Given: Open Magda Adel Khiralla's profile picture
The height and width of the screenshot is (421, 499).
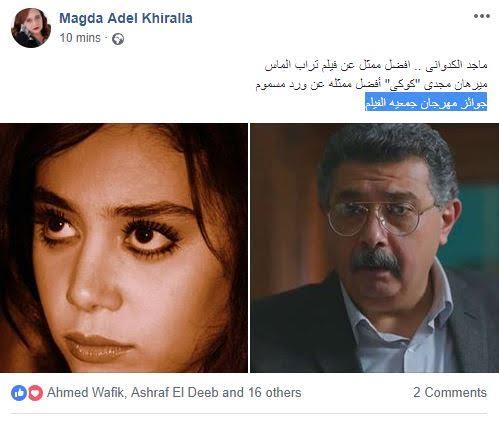Looking at the screenshot, I should (31, 28).
